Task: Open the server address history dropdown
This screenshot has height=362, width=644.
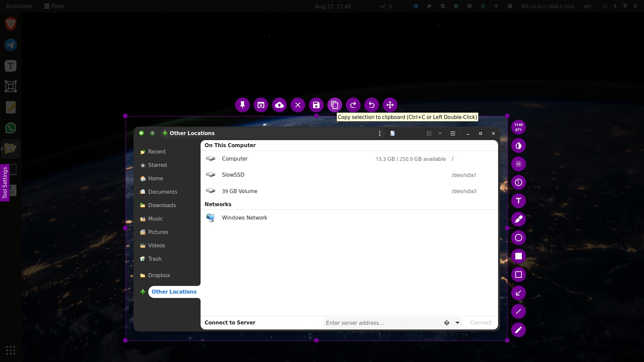Action: pyautogui.click(x=458, y=323)
